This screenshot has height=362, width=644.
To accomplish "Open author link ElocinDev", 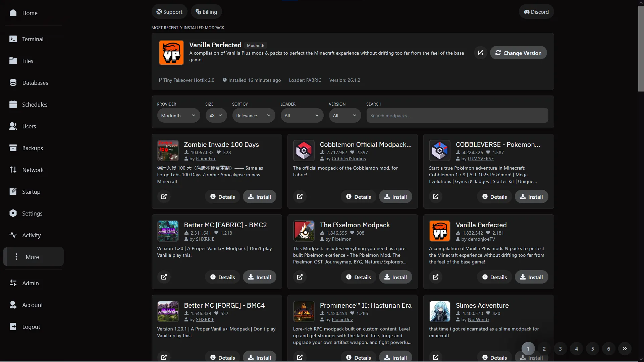I will [x=342, y=319].
